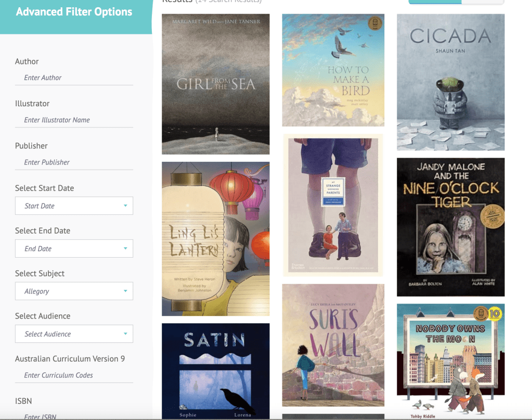Open Nobody Owns the Moon cover
The image size is (532, 420).
(450, 362)
